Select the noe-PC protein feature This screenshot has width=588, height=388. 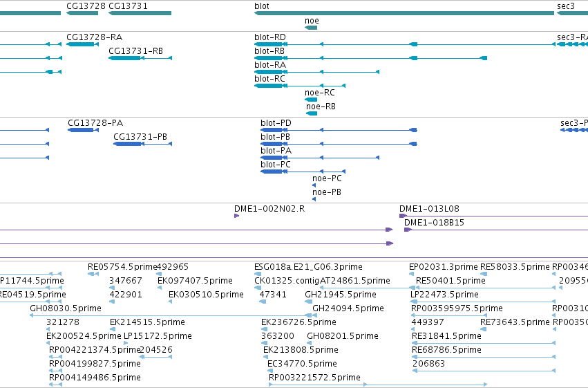pos(314,185)
